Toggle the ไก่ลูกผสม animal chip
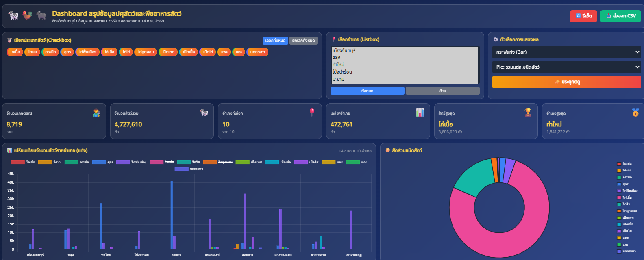Screen dimensions: 644x260 [146, 52]
